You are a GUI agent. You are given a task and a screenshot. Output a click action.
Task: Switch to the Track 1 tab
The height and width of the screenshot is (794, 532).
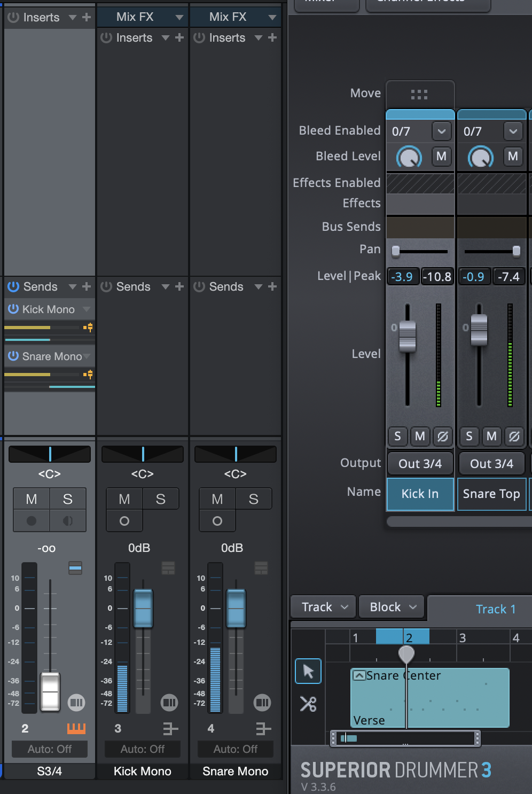click(x=495, y=609)
